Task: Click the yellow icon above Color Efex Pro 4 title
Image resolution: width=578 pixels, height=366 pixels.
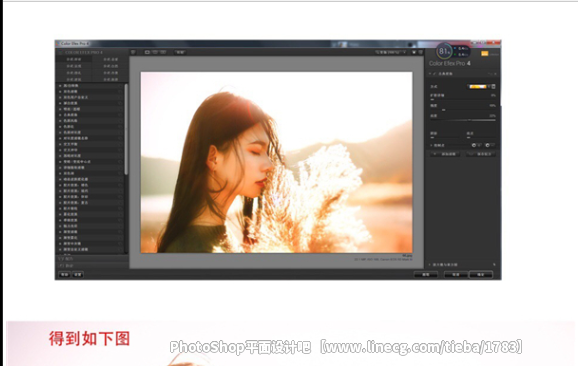Action: (x=484, y=54)
